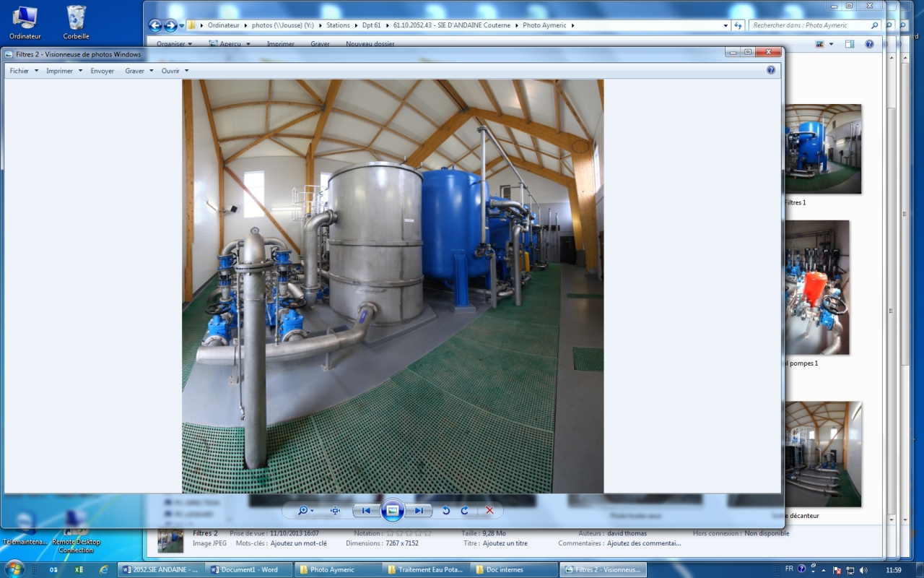This screenshot has width=924, height=578.
Task: Open photo viewer help icon
Action: 771,70
